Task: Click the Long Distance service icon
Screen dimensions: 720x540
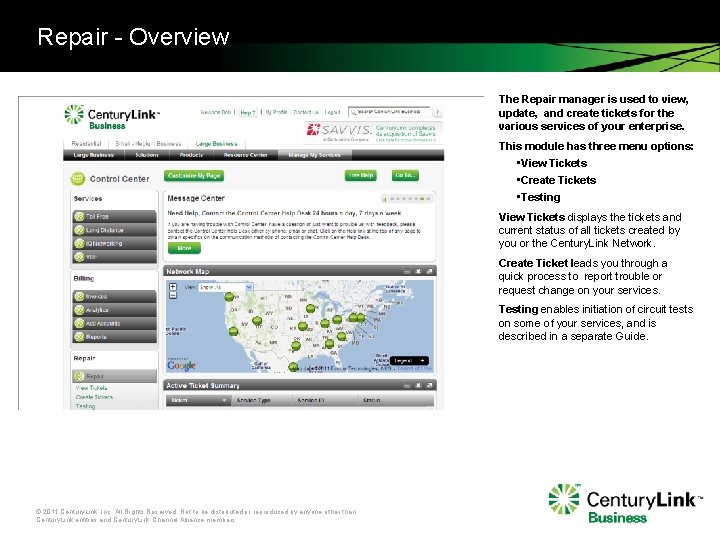Action: coord(79,230)
